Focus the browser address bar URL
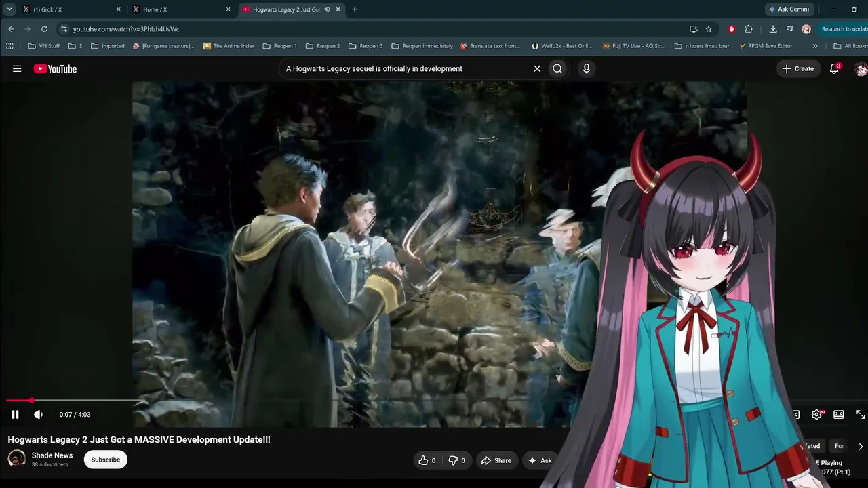868x488 pixels. 126,29
